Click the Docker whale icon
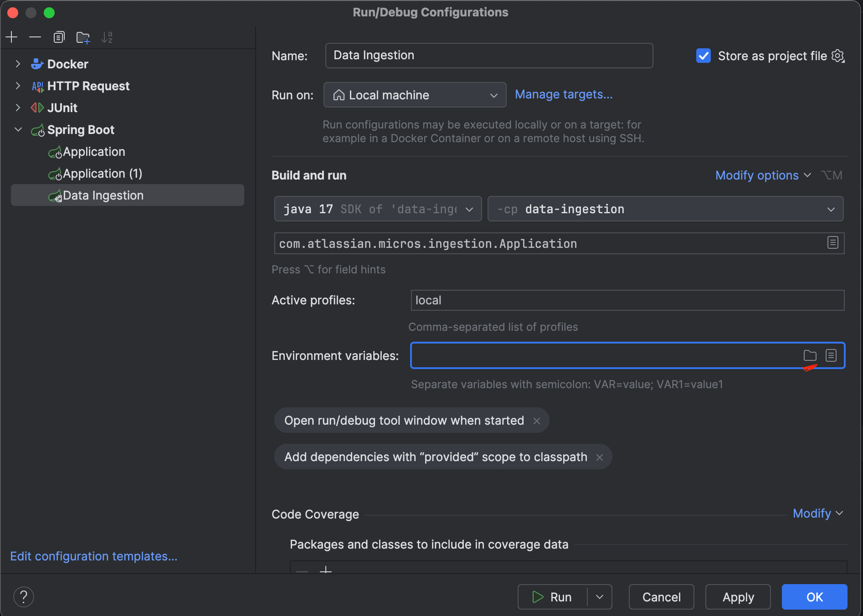This screenshot has width=863, height=616. (x=37, y=64)
